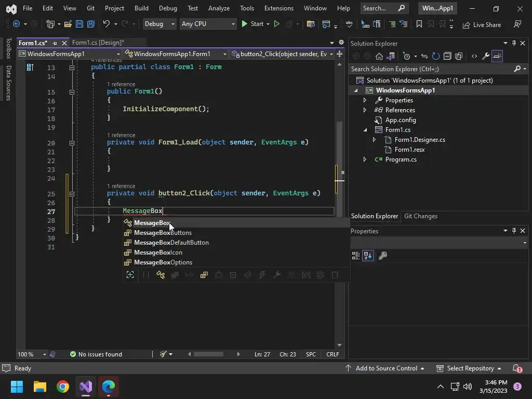Open the File menu
Viewport: 532px width, 399px height.
pos(28,8)
